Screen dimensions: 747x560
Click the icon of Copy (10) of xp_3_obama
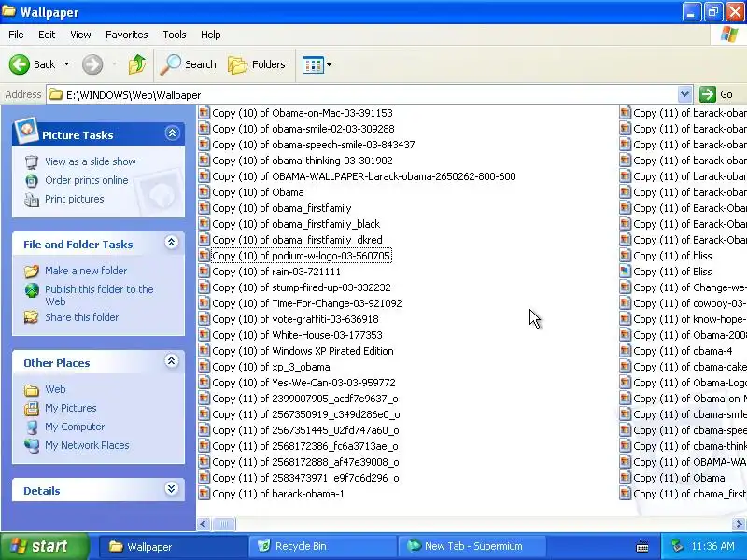pyautogui.click(x=204, y=367)
